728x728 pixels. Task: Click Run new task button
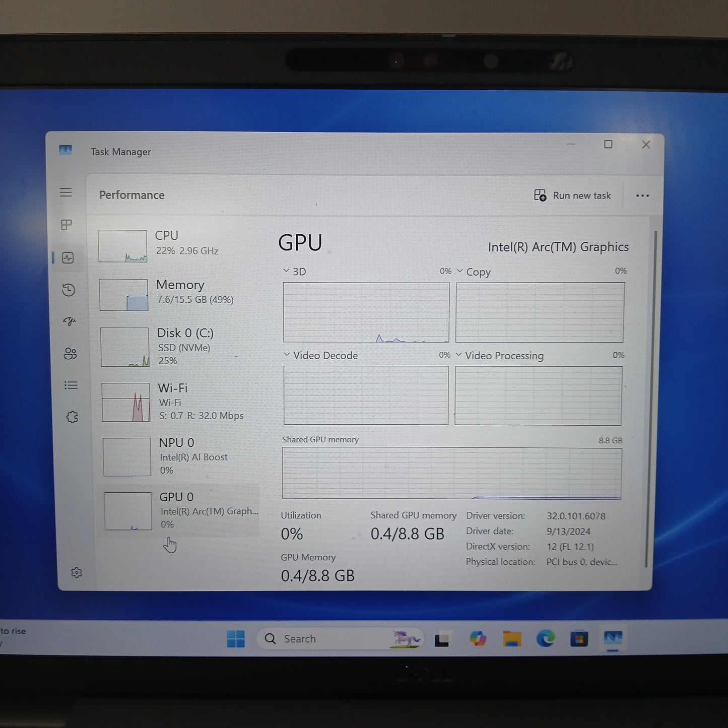coord(572,195)
